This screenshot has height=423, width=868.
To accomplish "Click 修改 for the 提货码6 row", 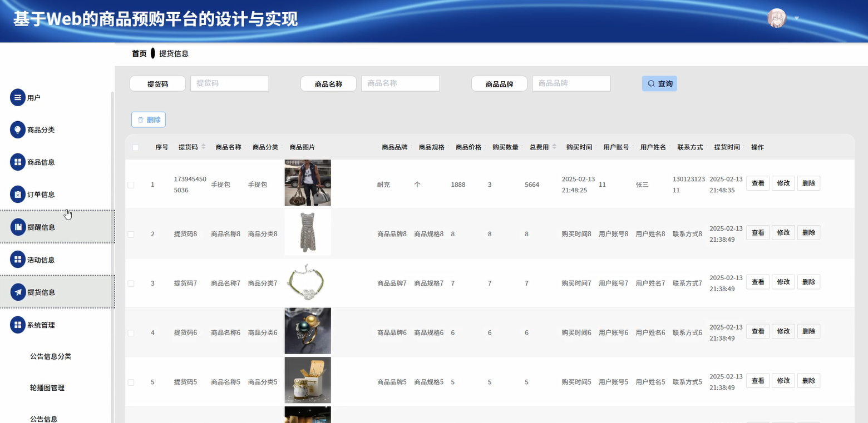I will point(783,331).
